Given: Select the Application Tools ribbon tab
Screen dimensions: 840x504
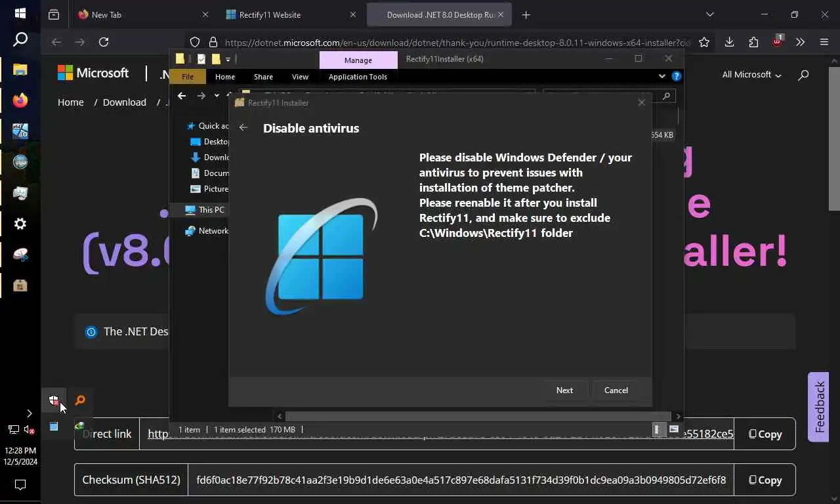Looking at the screenshot, I should click(358, 77).
